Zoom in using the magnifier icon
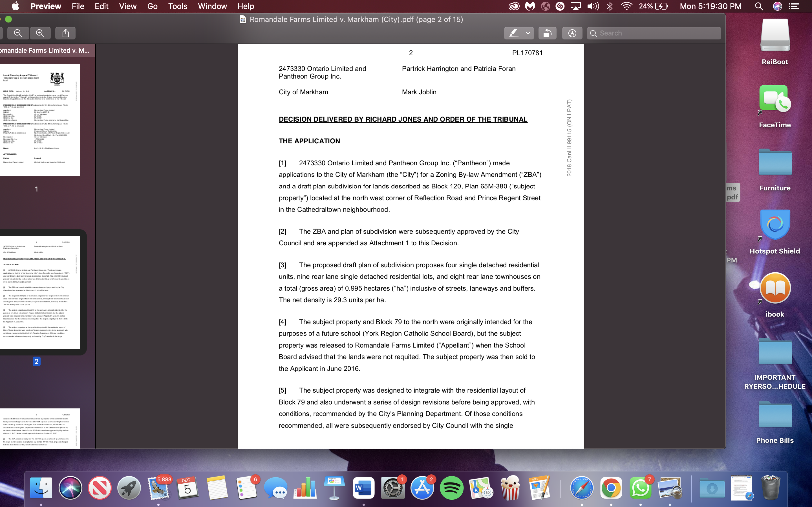 point(40,33)
